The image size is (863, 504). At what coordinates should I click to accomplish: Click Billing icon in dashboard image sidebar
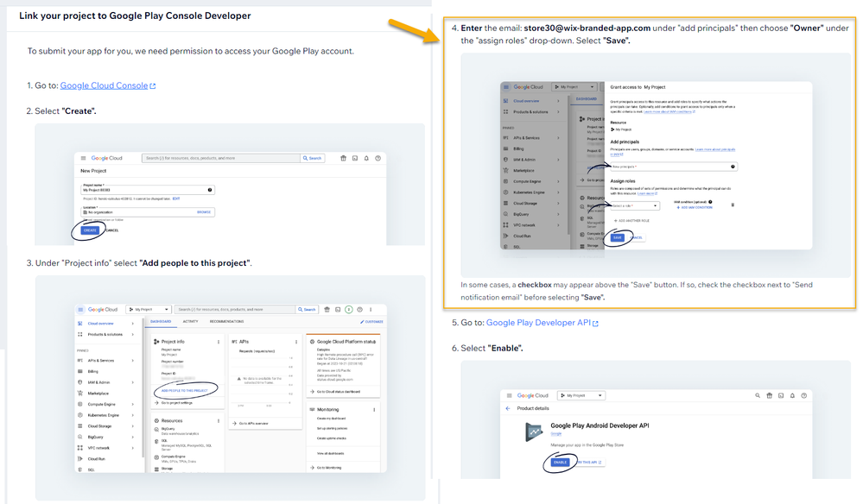80,372
